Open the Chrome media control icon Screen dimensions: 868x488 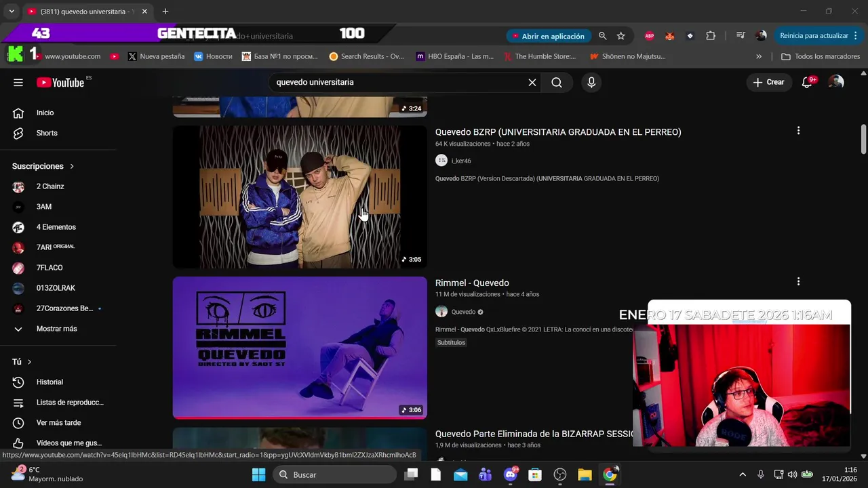click(741, 36)
